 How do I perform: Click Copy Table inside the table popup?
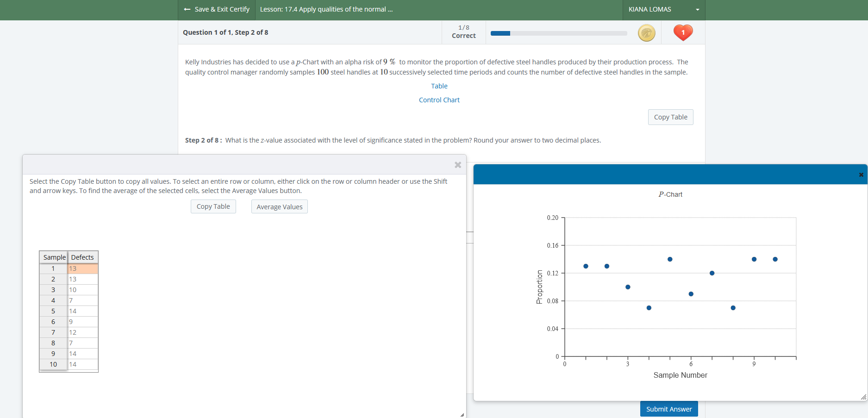point(213,206)
